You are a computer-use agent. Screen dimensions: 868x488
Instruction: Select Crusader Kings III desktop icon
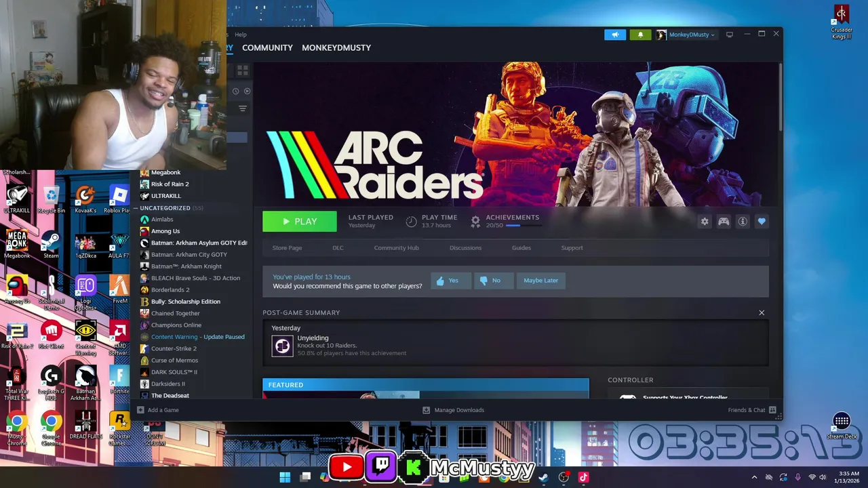coord(842,22)
